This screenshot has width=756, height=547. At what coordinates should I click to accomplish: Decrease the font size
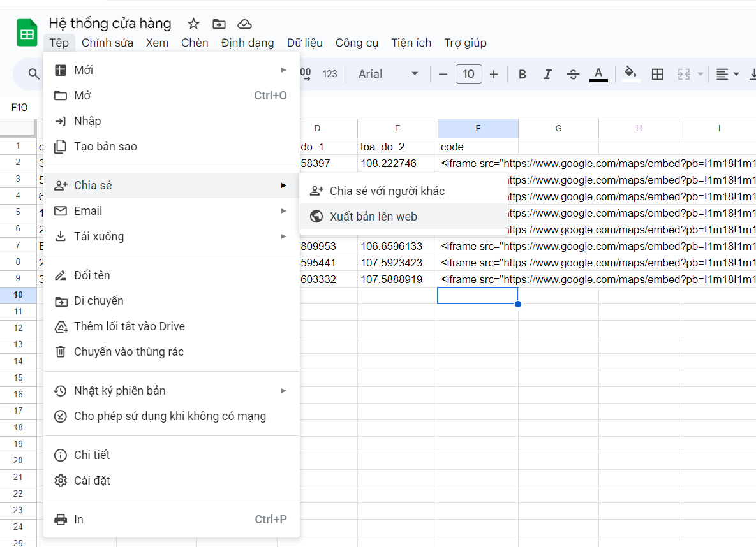(443, 74)
